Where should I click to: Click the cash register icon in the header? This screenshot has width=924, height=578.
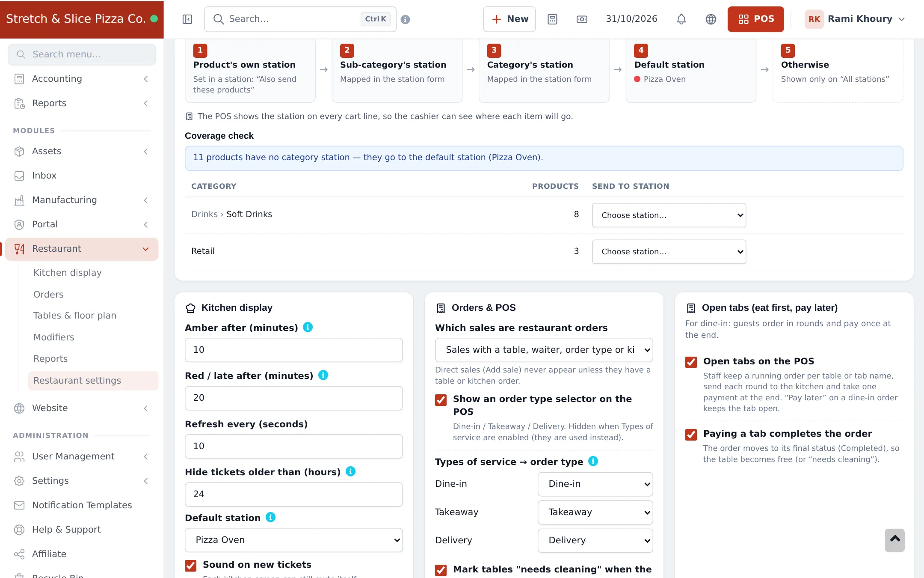click(582, 19)
